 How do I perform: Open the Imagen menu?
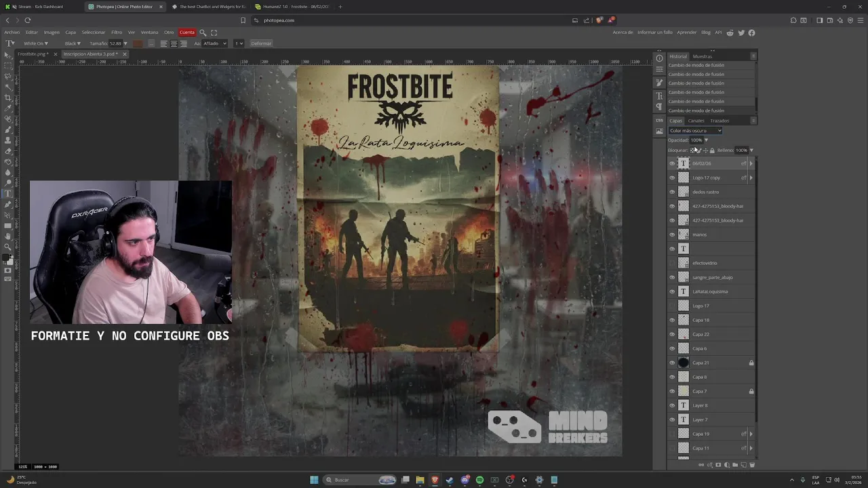tap(52, 32)
